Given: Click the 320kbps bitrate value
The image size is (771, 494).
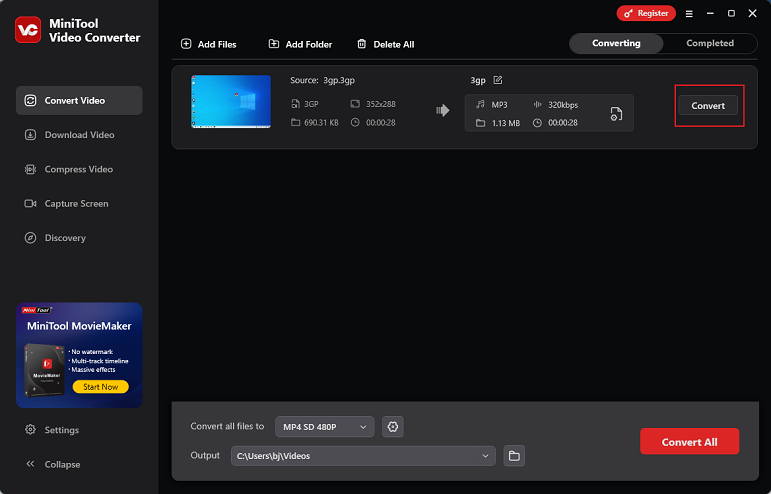Looking at the screenshot, I should pyautogui.click(x=563, y=105).
